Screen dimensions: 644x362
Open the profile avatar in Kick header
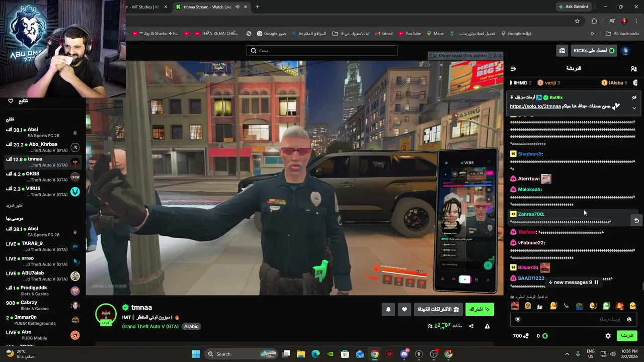coord(625,51)
